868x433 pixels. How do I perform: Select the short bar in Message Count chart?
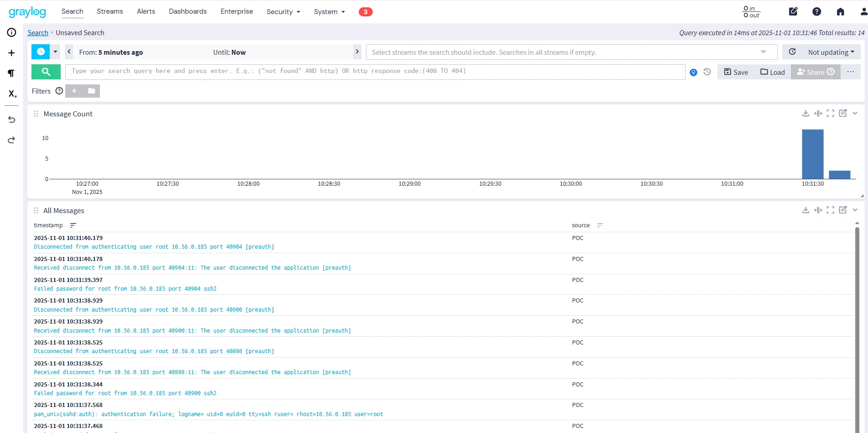(x=840, y=175)
